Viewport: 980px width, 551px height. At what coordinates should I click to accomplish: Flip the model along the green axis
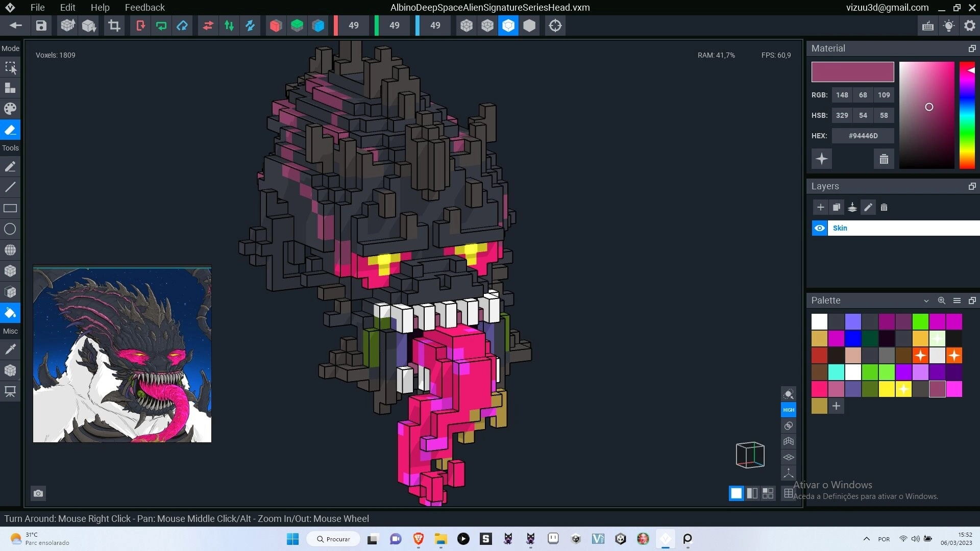(229, 26)
